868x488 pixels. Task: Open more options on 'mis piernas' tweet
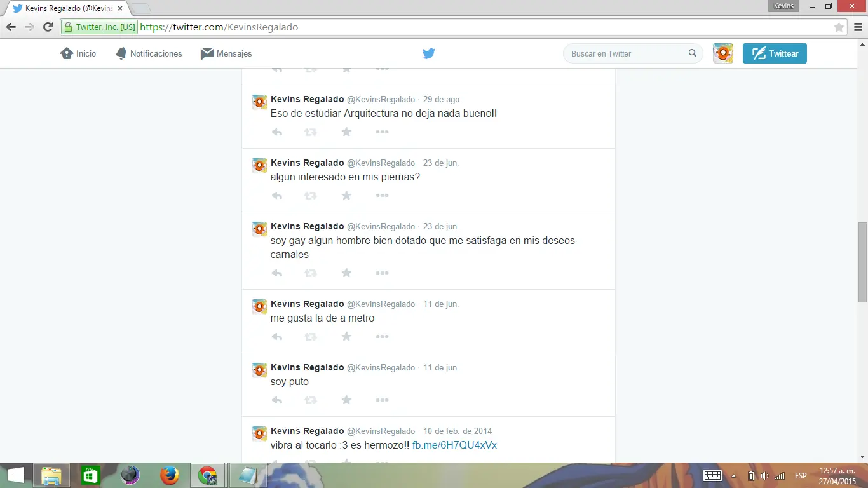coord(382,196)
